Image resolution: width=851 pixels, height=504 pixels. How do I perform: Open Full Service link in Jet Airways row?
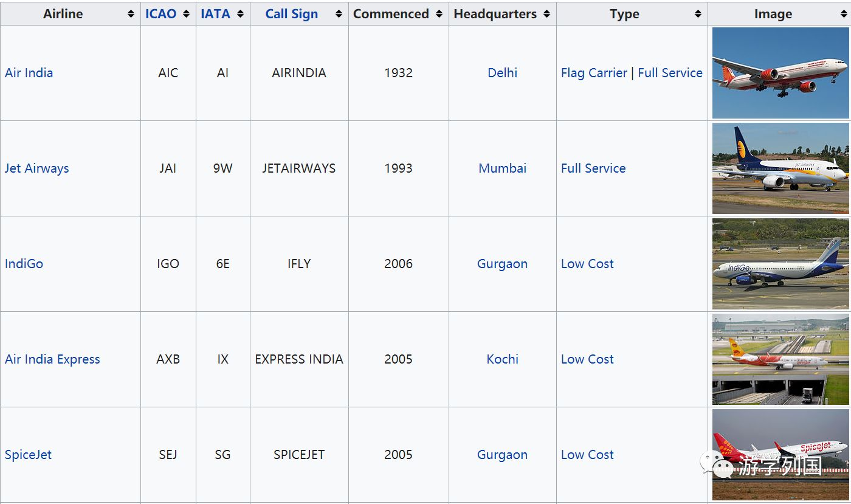click(593, 168)
